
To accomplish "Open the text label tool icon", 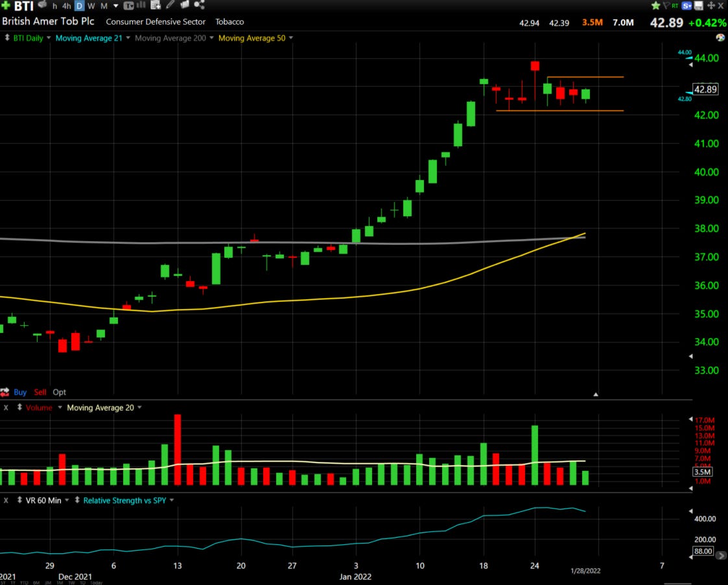I will point(128,6).
